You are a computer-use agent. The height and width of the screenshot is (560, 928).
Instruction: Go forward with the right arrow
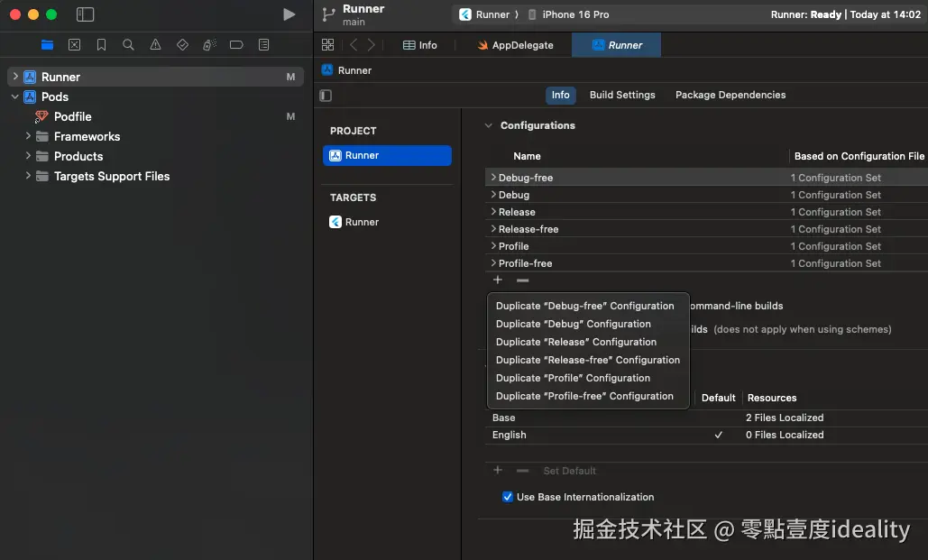371,45
